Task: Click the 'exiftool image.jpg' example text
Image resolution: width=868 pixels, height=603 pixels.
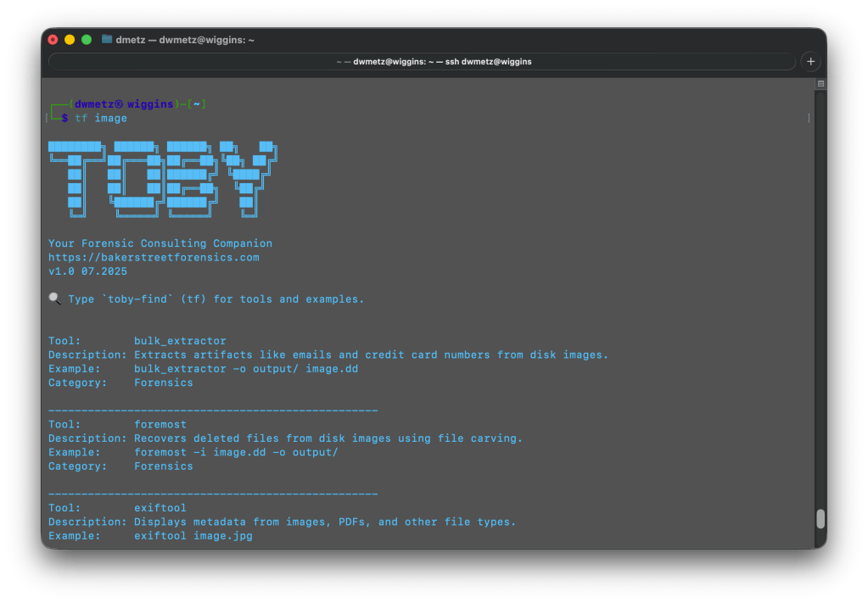Action: (193, 536)
